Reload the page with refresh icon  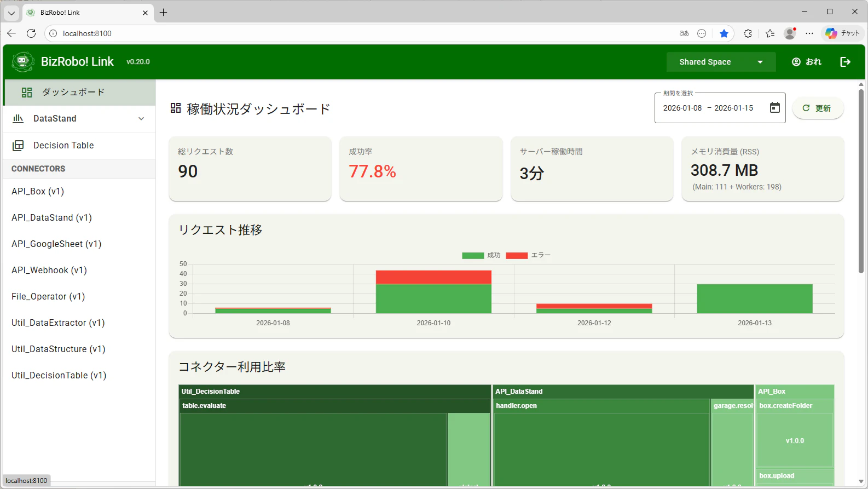(31, 33)
